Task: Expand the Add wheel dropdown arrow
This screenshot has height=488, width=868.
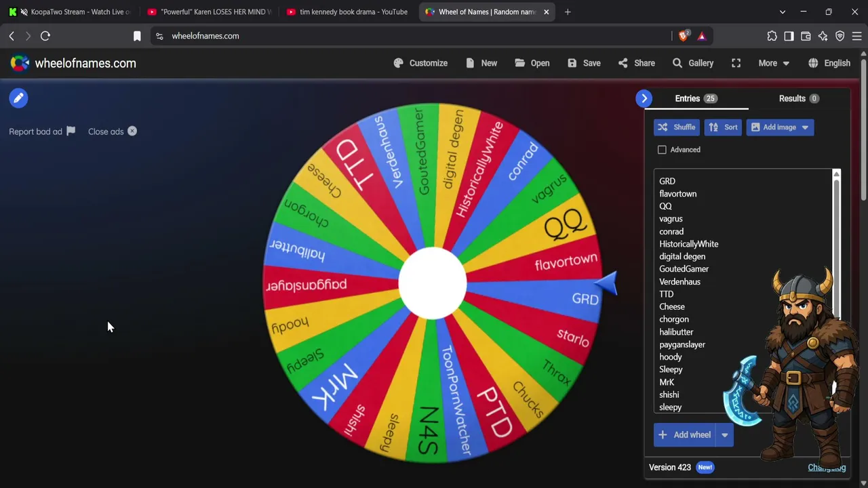Action: click(x=724, y=435)
